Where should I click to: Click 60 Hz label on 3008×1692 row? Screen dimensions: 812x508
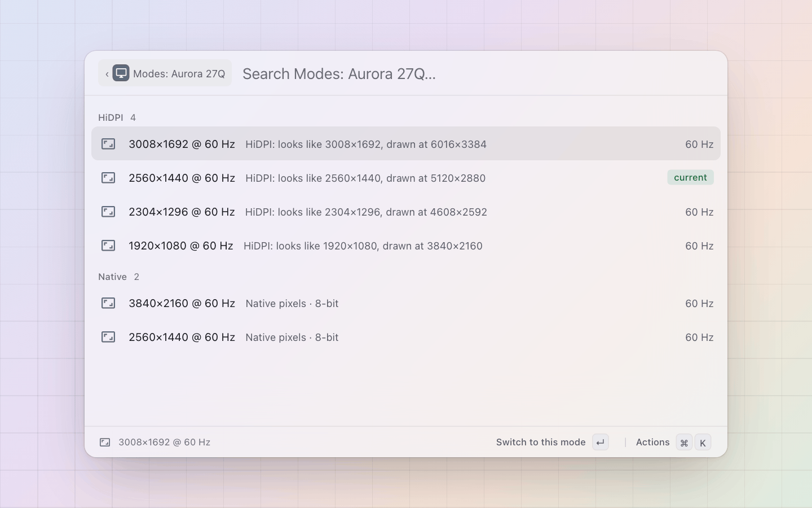(x=699, y=144)
